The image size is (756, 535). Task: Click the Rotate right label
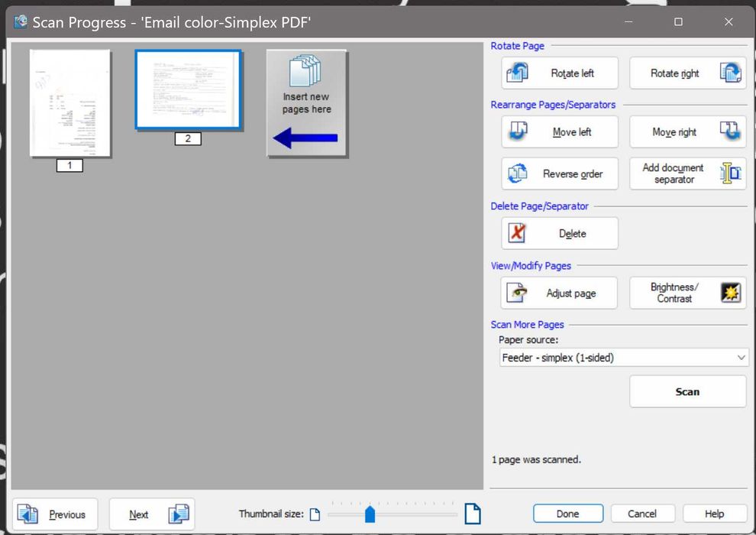point(674,73)
